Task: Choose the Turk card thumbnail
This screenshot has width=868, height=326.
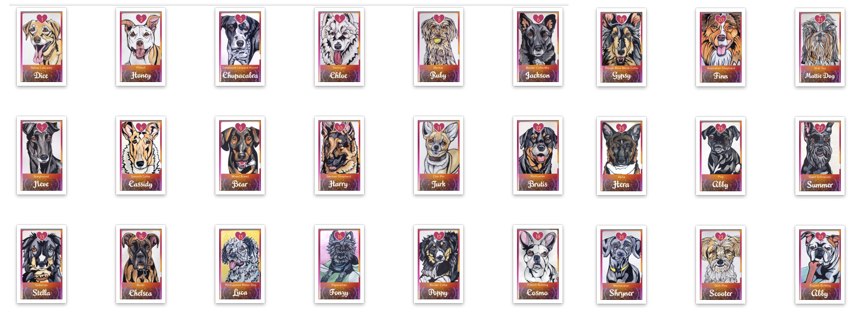Action: 438,155
